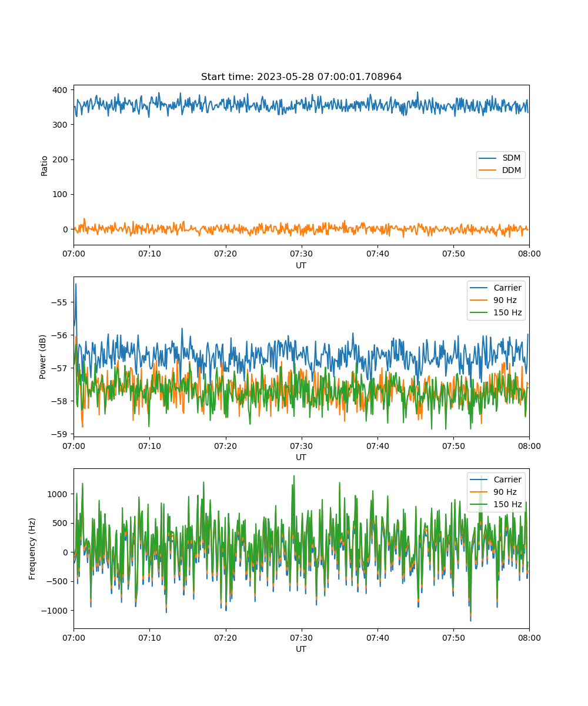This screenshot has width=588, height=706.
Task: Click the 07:30 tick under the Frequency plot
Action: pyautogui.click(x=301, y=637)
